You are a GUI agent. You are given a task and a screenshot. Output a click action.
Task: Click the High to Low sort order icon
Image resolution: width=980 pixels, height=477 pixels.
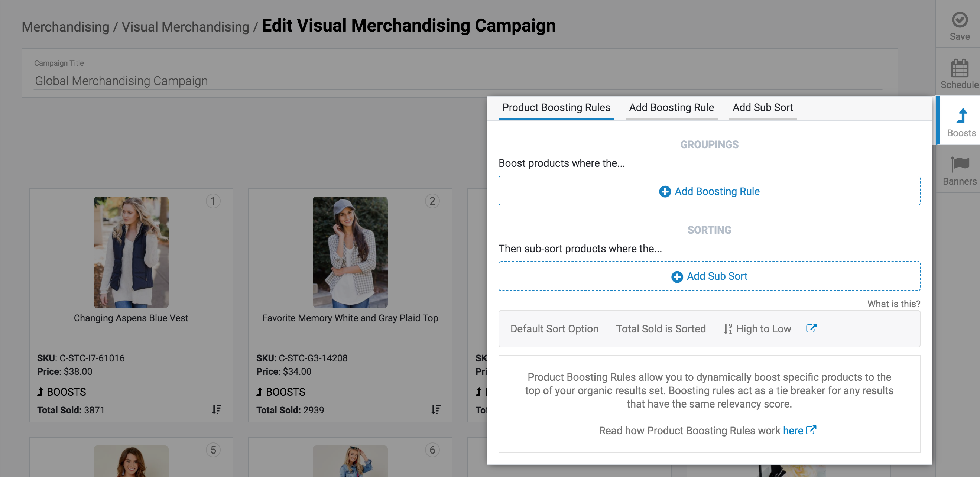tap(728, 329)
